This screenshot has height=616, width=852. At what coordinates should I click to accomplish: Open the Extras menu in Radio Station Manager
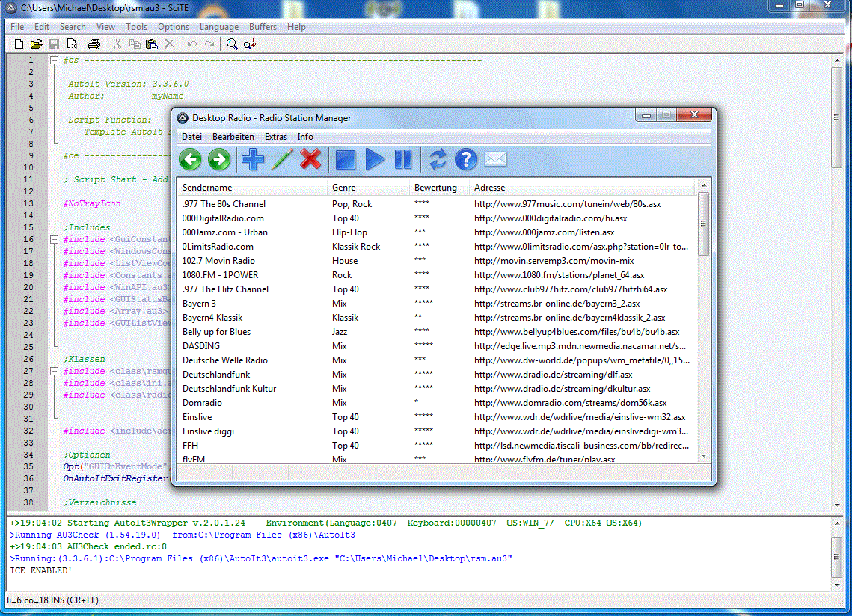point(275,137)
